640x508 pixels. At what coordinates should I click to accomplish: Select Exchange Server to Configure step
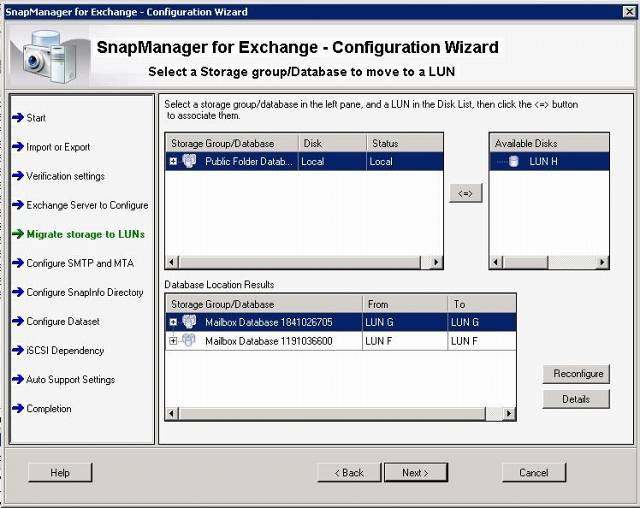87,205
